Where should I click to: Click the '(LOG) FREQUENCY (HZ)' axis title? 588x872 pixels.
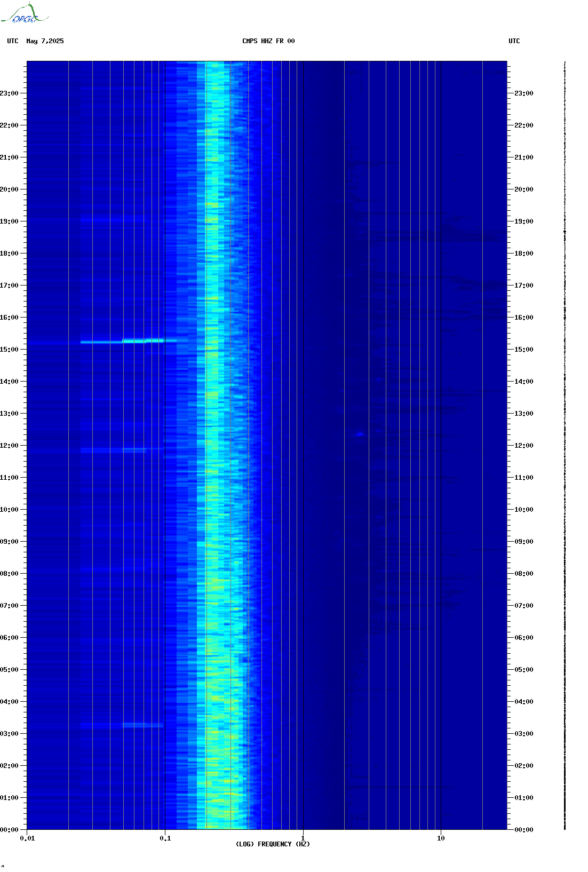tap(273, 844)
